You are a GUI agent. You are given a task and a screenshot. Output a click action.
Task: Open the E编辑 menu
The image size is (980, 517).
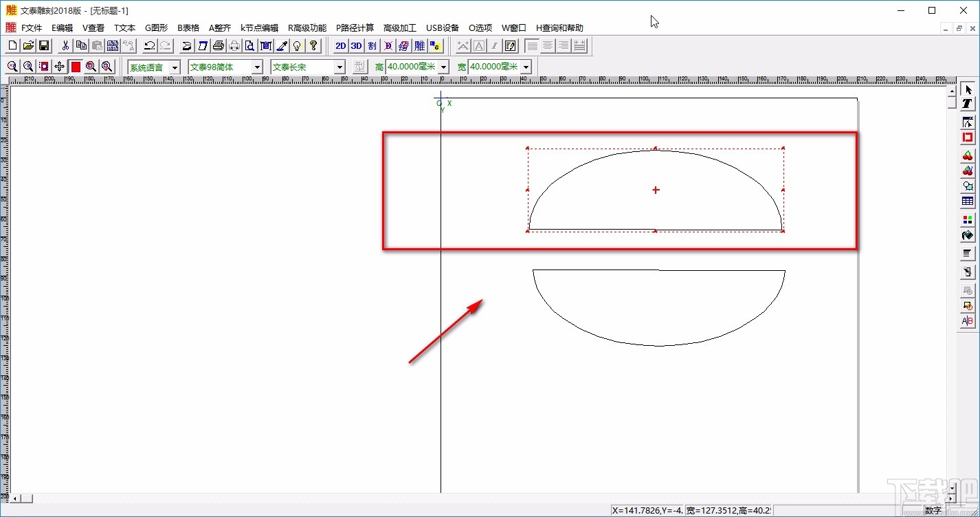(x=62, y=28)
